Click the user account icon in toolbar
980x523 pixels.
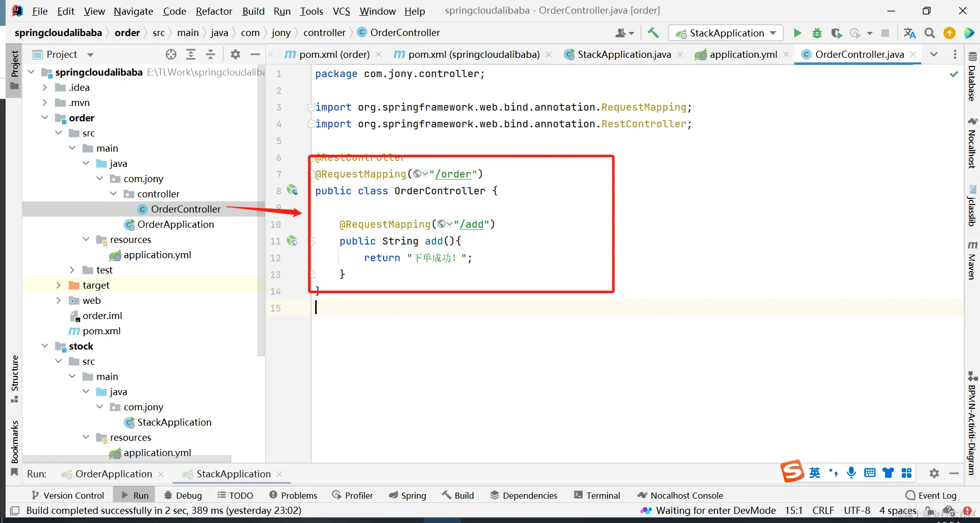(624, 33)
